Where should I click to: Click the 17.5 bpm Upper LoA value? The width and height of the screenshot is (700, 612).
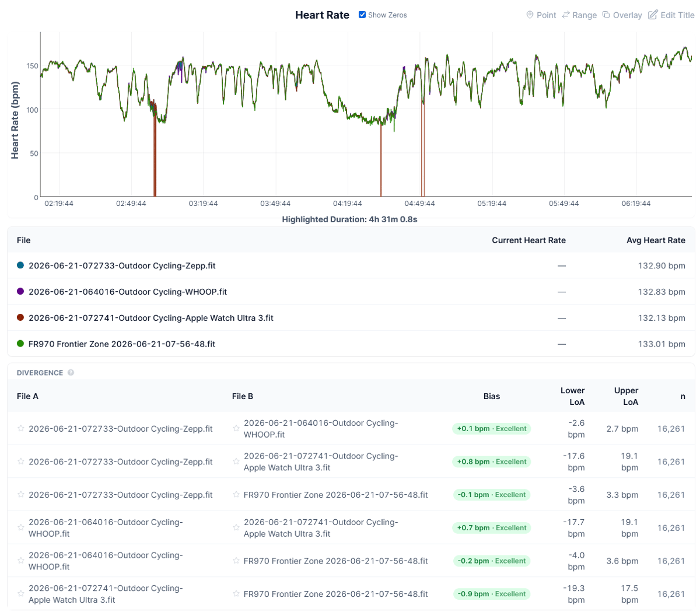[x=629, y=594]
